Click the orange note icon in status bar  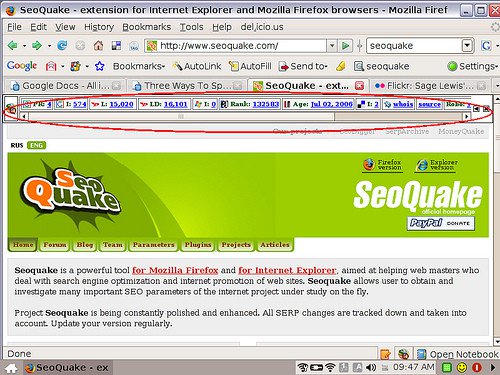385,354
